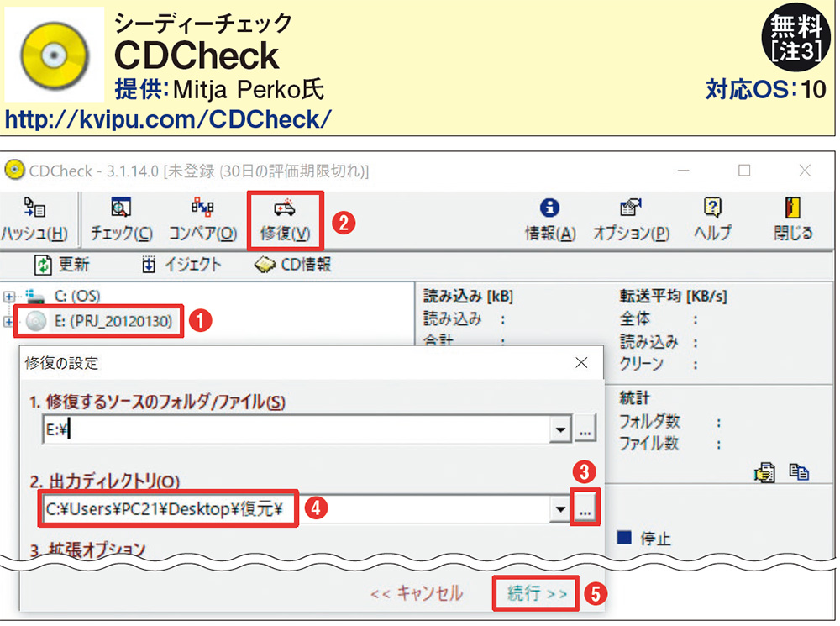Open the source folder dropdown arrow

click(x=559, y=430)
